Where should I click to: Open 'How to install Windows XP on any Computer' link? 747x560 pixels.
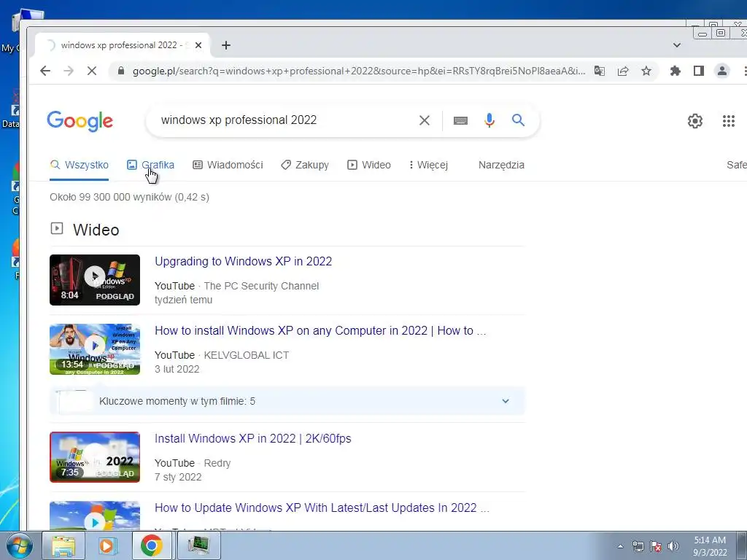click(x=320, y=330)
